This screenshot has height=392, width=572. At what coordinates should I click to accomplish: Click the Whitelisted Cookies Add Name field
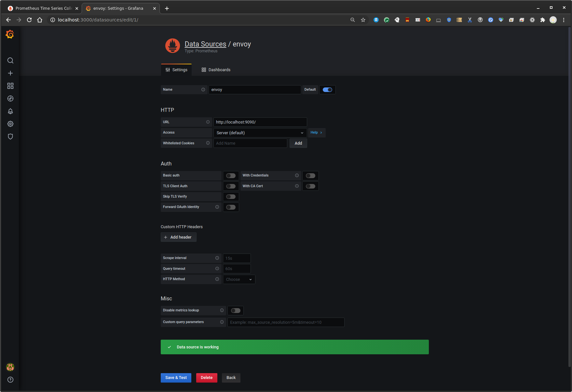coord(250,143)
